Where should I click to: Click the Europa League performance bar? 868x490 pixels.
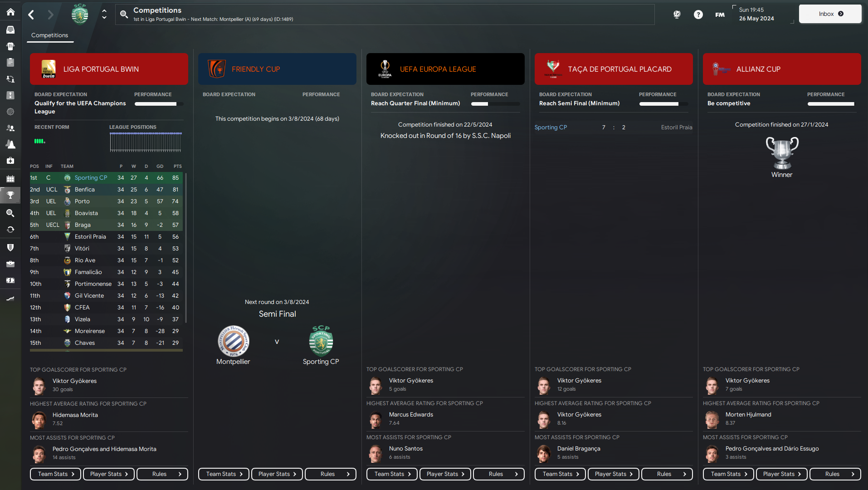495,104
